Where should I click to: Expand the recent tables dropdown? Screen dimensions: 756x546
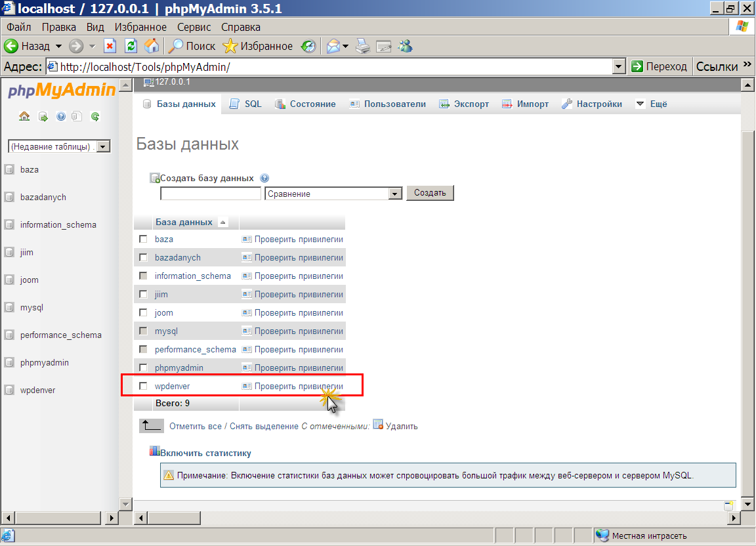[103, 147]
